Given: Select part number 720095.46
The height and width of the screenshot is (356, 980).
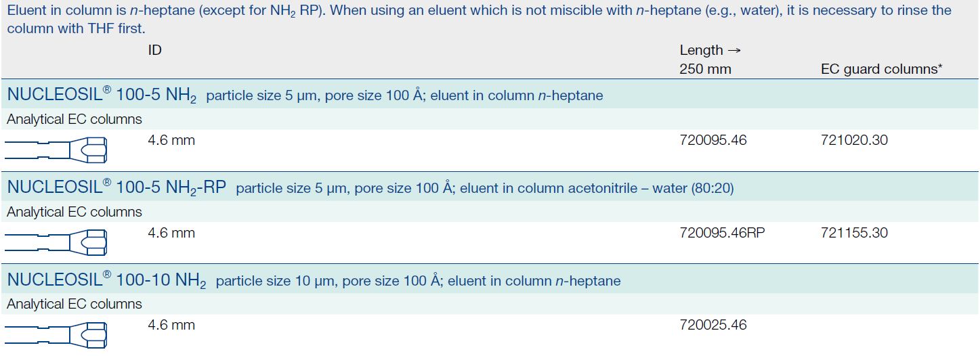Looking at the screenshot, I should [713, 141].
